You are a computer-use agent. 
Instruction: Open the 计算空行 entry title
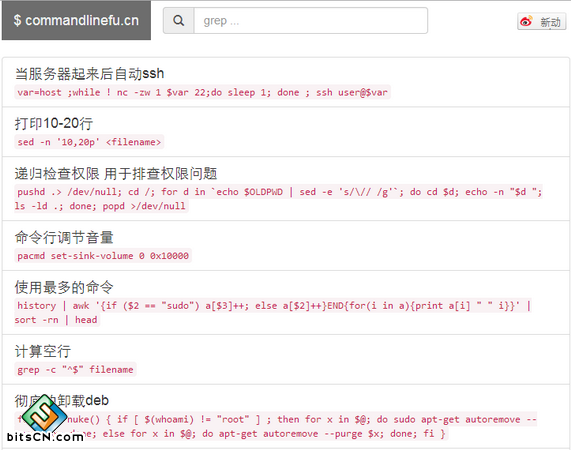(x=43, y=351)
